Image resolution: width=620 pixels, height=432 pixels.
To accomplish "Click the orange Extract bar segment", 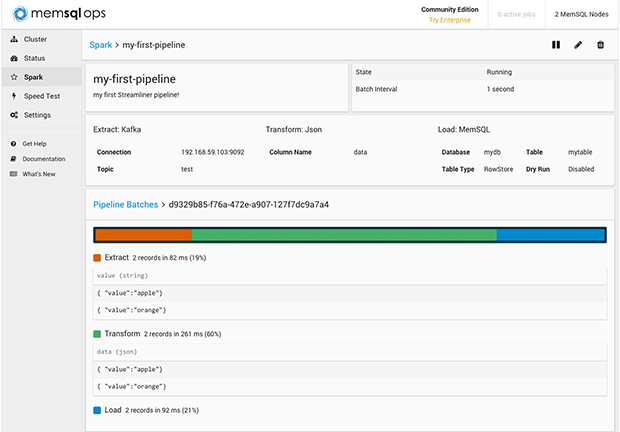I will [144, 235].
